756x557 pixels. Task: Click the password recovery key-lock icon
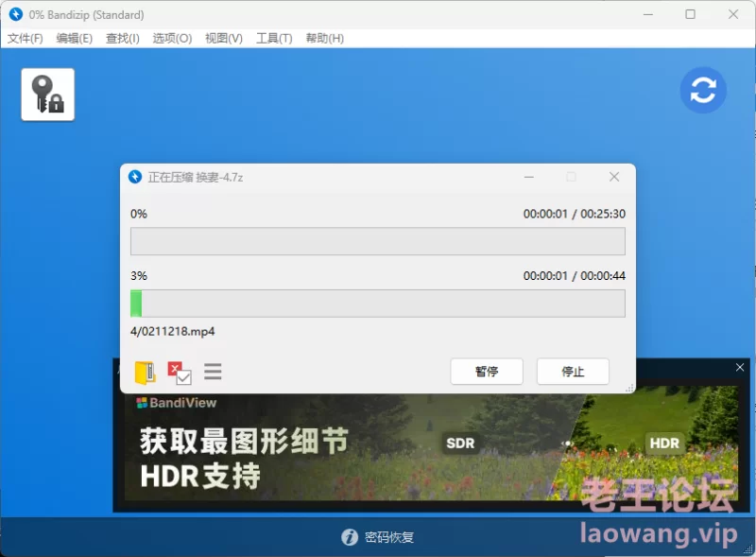tap(48, 95)
